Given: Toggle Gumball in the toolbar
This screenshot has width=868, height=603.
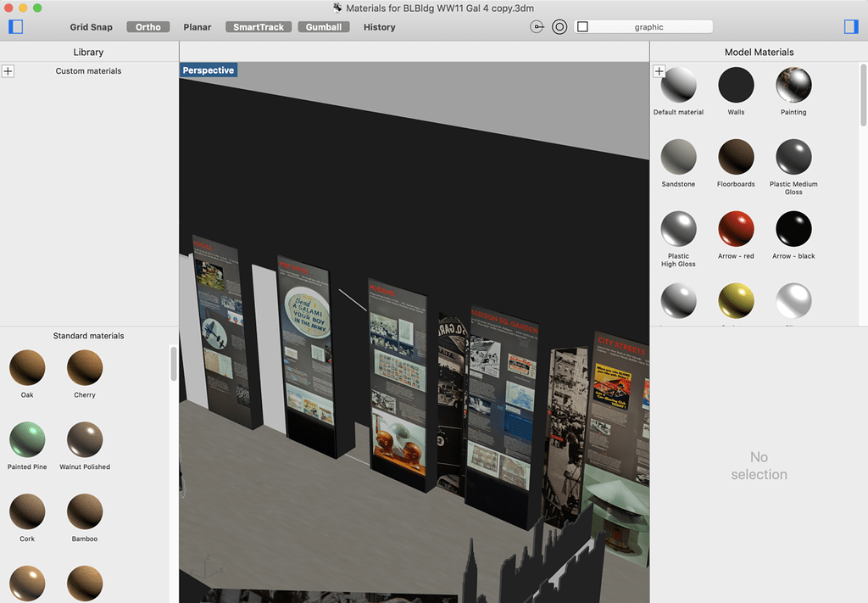Looking at the screenshot, I should click(323, 26).
